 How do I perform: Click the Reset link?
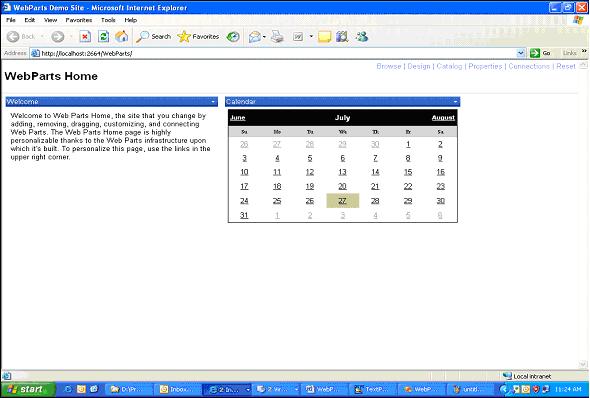[566, 66]
